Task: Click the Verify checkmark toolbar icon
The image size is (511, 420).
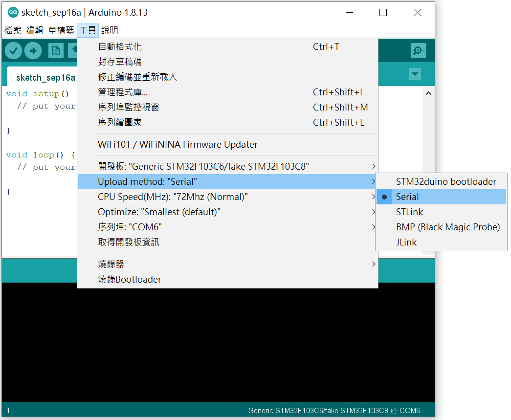Action: point(13,51)
